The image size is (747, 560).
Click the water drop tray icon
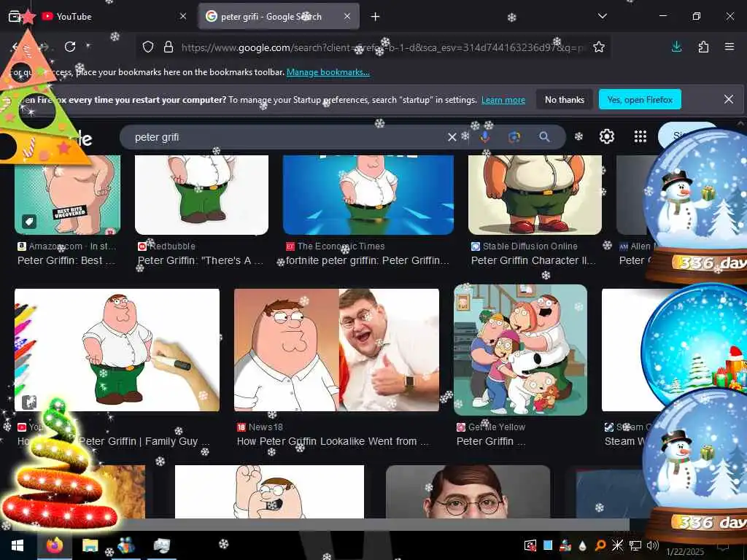coord(582,545)
